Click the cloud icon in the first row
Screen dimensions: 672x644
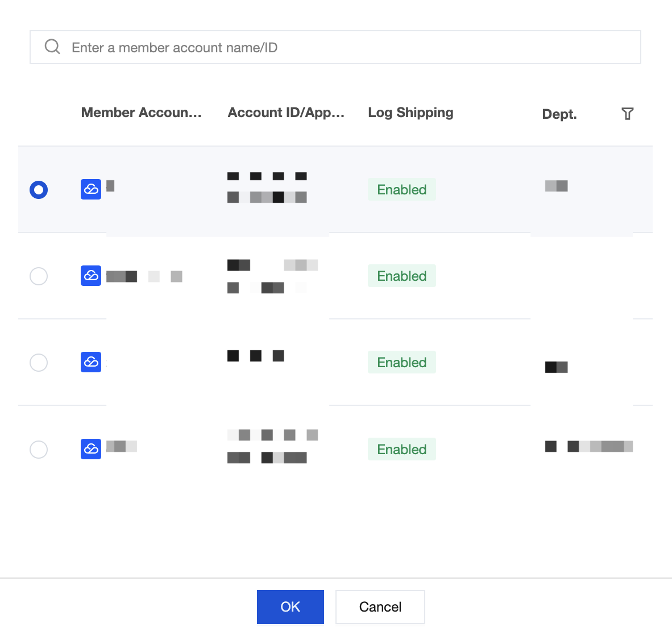pyautogui.click(x=91, y=189)
